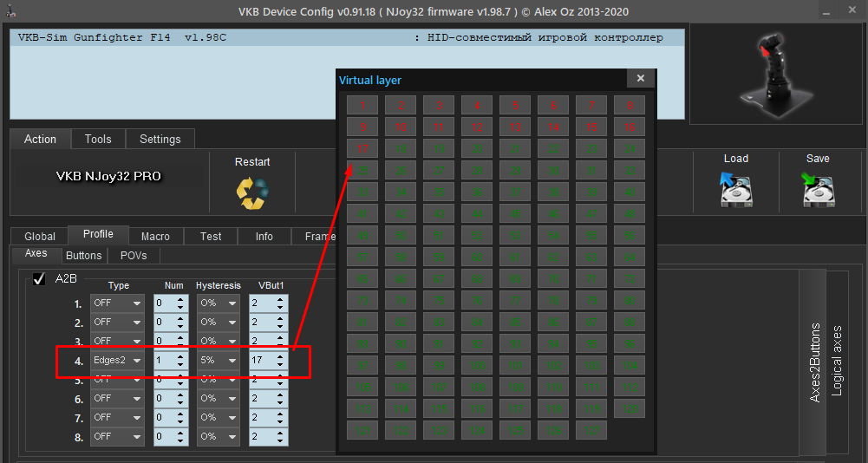Screen dimensions: 868x463
Task: Click VBut1 field in row 4 showing 17
Action: [x=269, y=360]
